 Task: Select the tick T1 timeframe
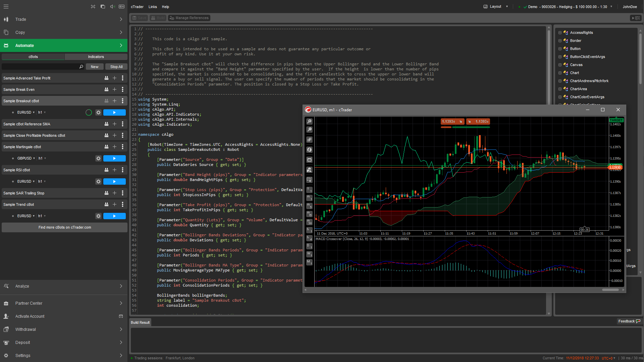coord(309,190)
